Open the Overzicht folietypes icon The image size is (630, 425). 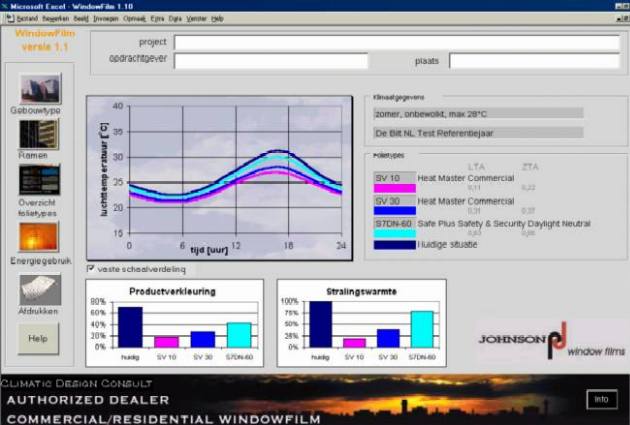pos(39,180)
